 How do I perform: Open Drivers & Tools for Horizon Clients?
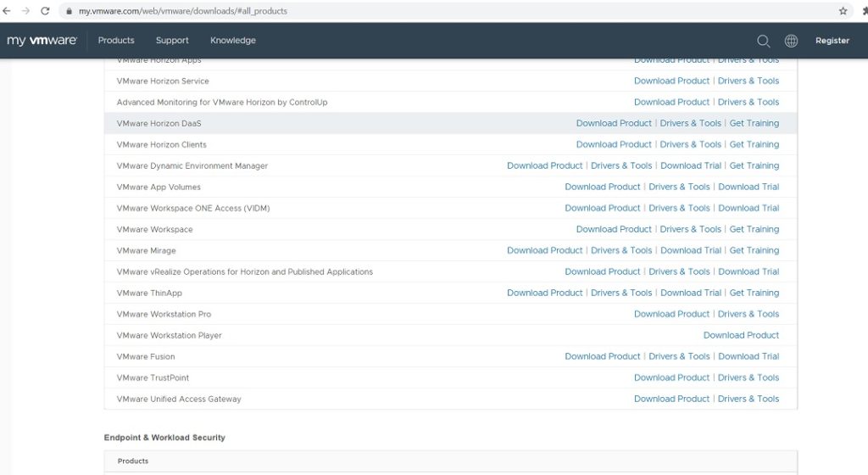(x=690, y=144)
